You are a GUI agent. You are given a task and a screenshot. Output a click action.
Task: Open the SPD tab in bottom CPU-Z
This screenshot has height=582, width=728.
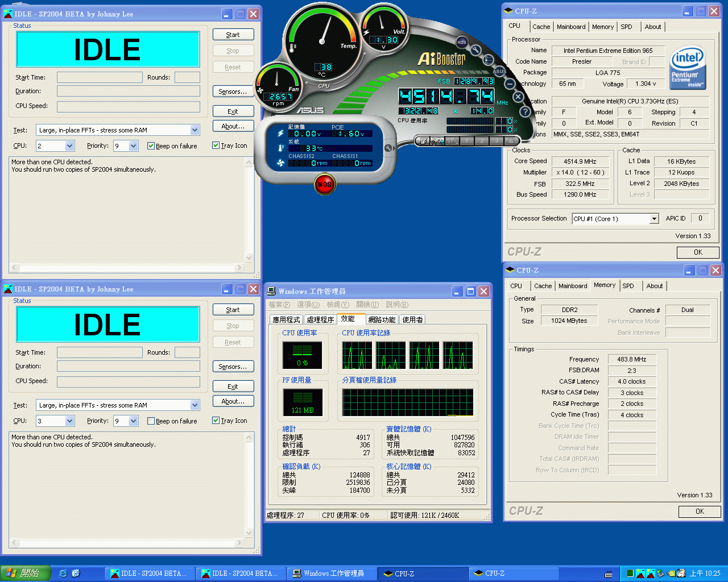click(x=628, y=286)
